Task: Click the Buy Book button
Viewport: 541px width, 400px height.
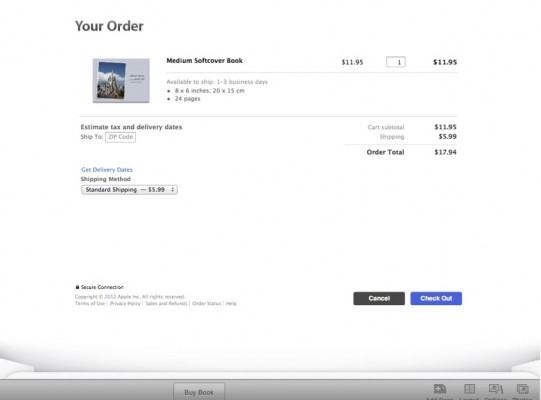Action: click(199, 392)
